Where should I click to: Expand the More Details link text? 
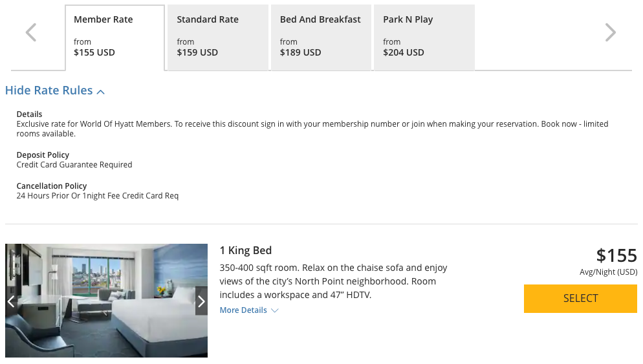(x=243, y=310)
